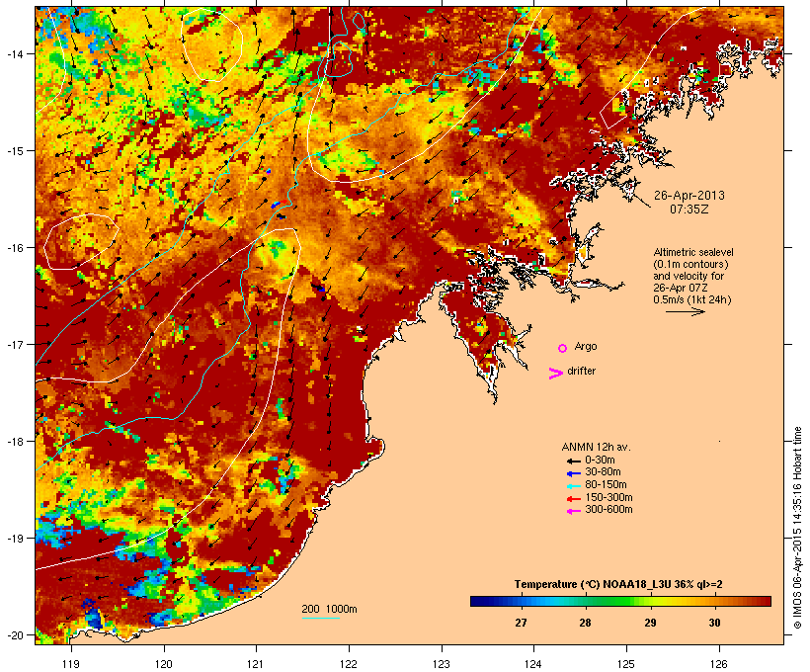The height and width of the screenshot is (672, 810).
Task: Click the '150-300m' depth label
Action: (608, 498)
